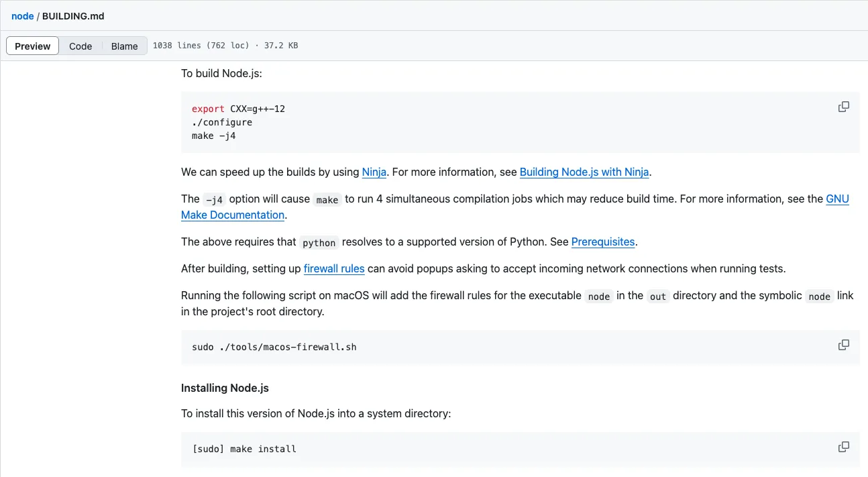The width and height of the screenshot is (868, 477).
Task: Copy the macos-firewall.sh command
Action: [844, 345]
